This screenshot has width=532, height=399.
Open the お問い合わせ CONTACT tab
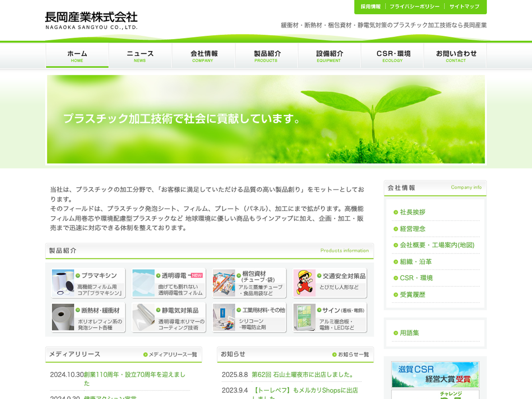coord(456,56)
